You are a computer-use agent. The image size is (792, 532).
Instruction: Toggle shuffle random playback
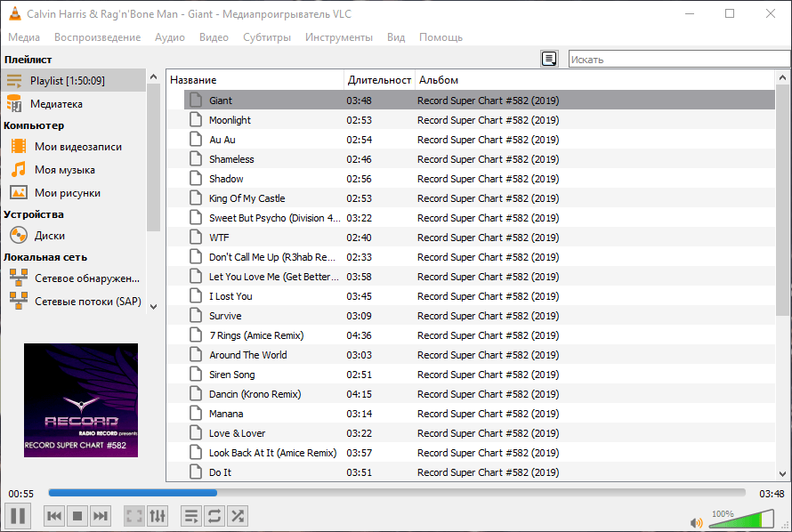pyautogui.click(x=238, y=515)
